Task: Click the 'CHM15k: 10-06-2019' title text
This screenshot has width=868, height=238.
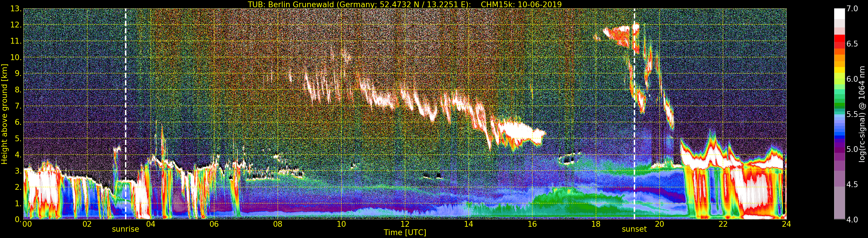Action: 521,4
